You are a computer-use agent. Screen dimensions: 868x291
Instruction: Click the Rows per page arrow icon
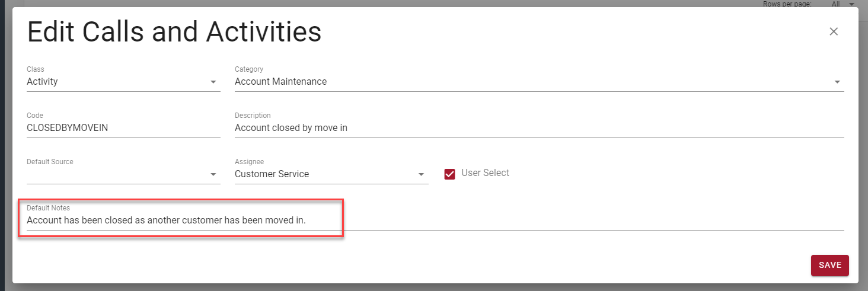[852, 4]
